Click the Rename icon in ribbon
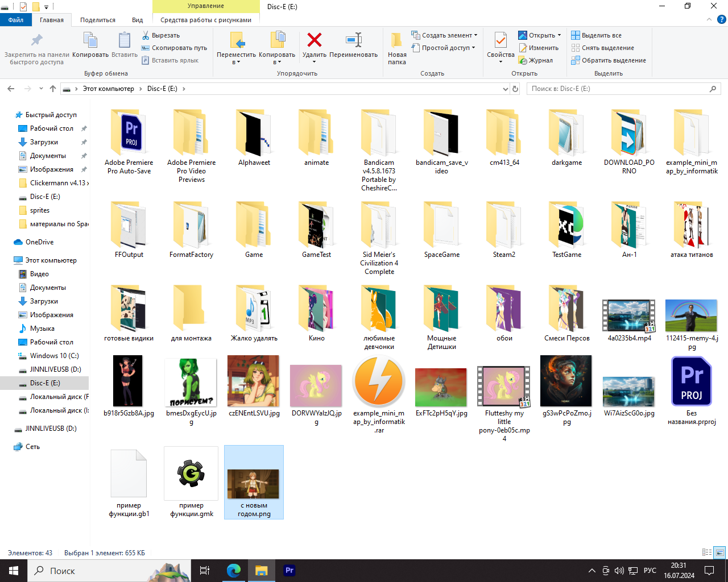Image resolution: width=728 pixels, height=582 pixels. point(353,40)
